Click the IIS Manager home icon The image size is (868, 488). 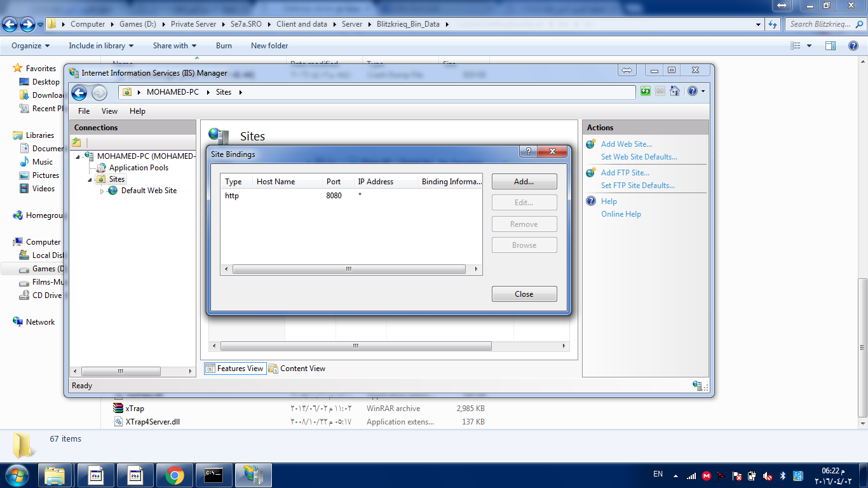click(675, 91)
